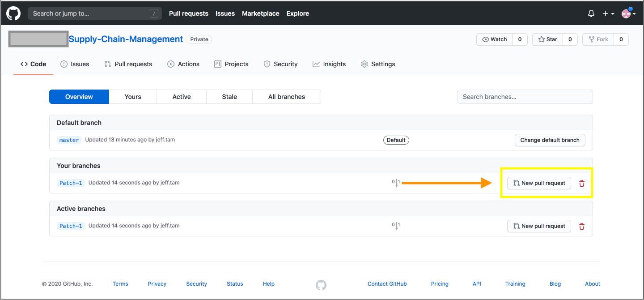Screen dimensions: 644x300
Task: Switch to the repository Pull requests tab
Action: [x=128, y=64]
